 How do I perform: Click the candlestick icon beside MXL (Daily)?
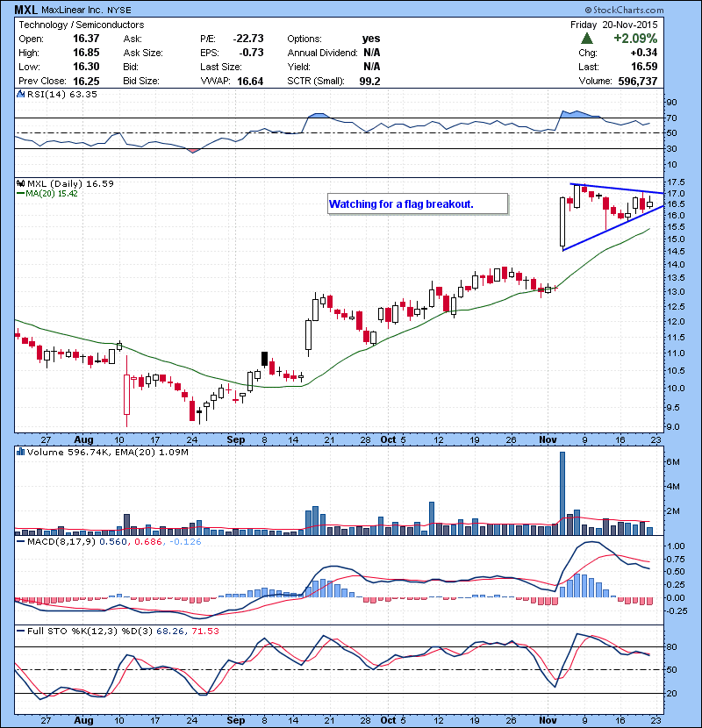(x=20, y=184)
